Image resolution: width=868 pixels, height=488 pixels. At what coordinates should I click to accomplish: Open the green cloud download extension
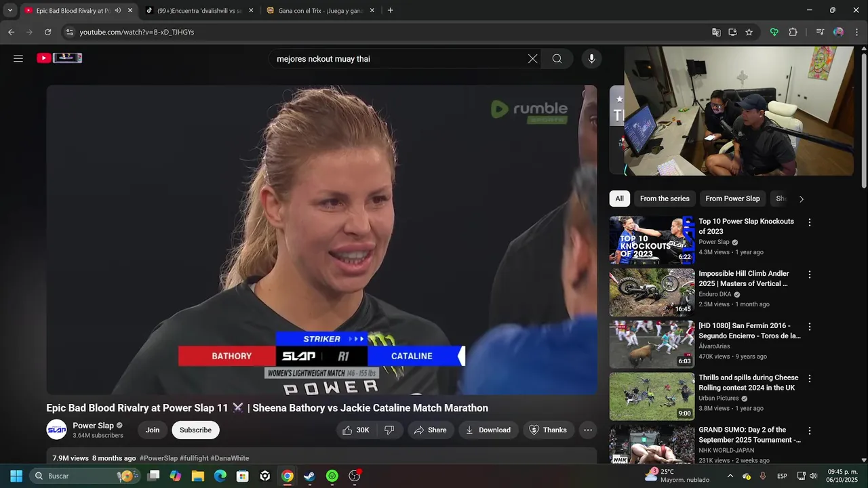pos(774,32)
